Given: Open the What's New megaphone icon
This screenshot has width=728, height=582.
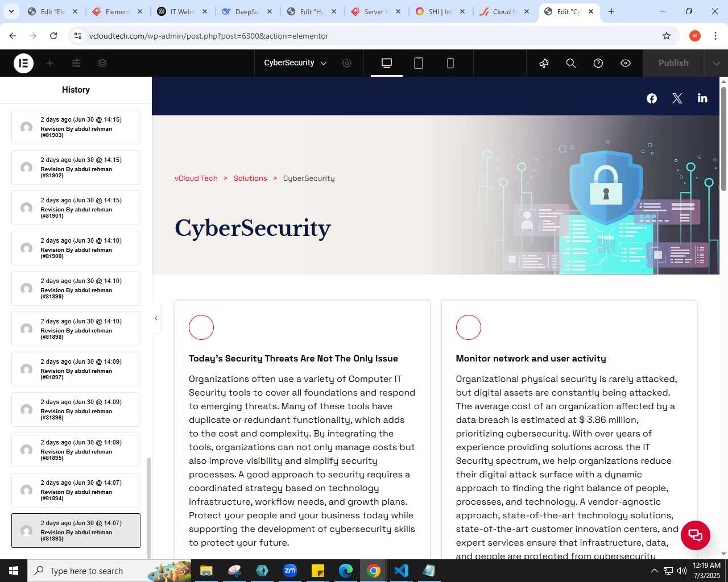Looking at the screenshot, I should 544,63.
